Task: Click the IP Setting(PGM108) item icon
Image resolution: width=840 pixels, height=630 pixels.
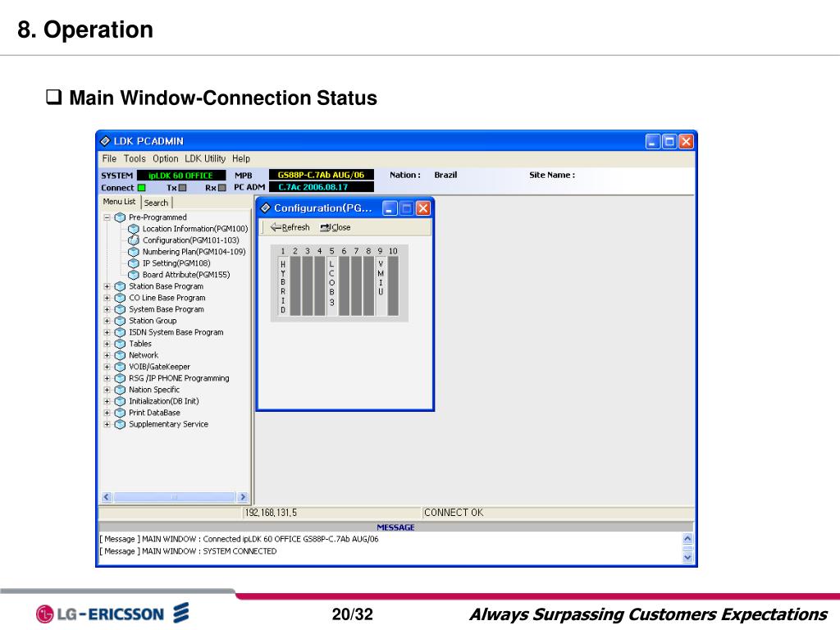Action: point(134,263)
